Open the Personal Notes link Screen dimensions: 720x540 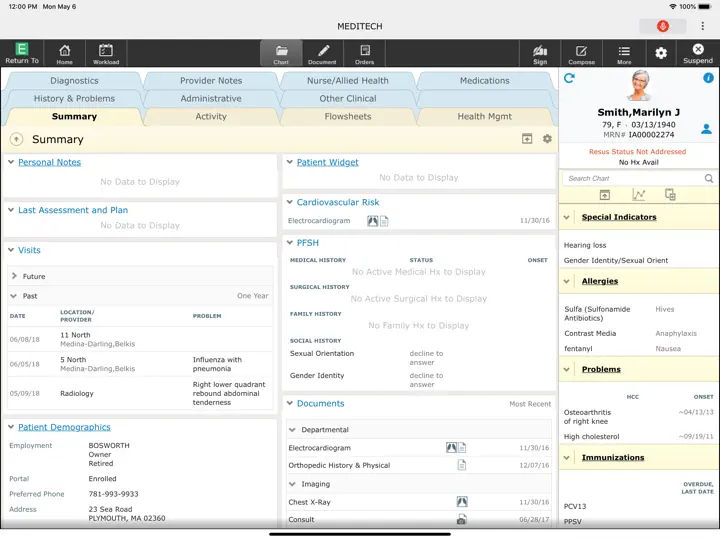[50, 162]
